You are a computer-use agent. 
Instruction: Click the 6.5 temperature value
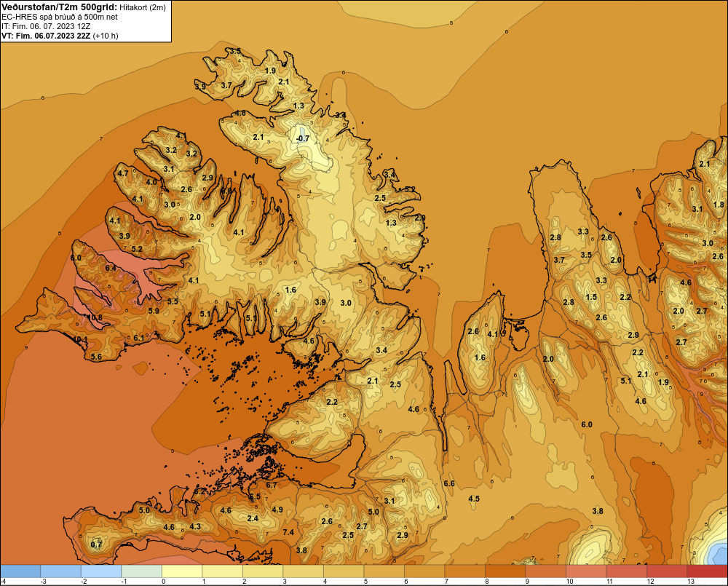(x=255, y=496)
